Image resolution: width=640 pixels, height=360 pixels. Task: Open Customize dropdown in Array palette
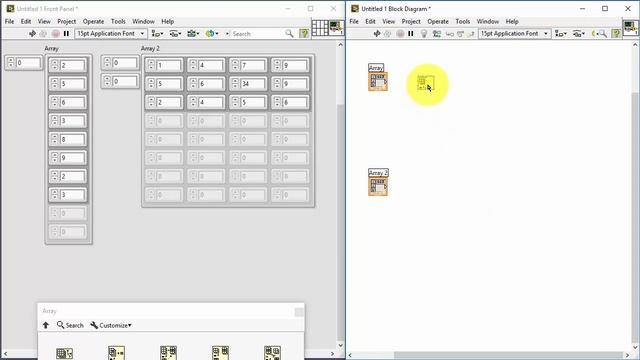pos(111,325)
